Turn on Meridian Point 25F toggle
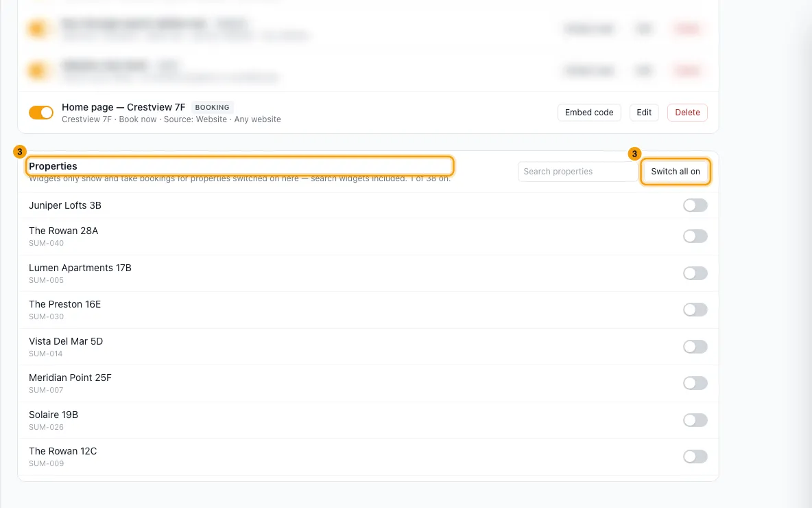The image size is (812, 508). click(x=695, y=383)
